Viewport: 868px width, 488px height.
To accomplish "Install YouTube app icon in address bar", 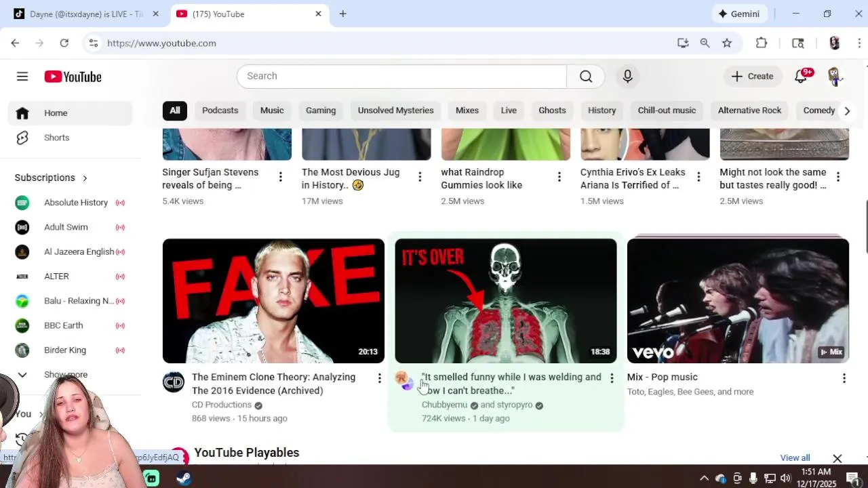I will [x=683, y=43].
